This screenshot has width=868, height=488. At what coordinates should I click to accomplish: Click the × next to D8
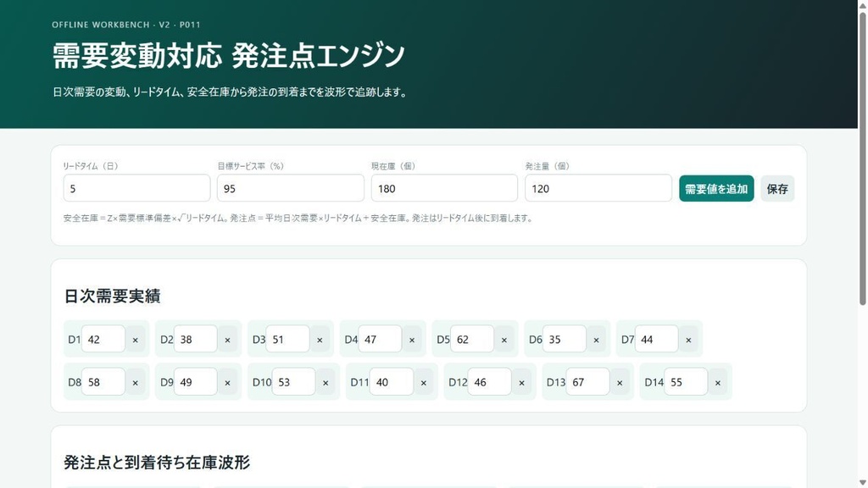[135, 382]
